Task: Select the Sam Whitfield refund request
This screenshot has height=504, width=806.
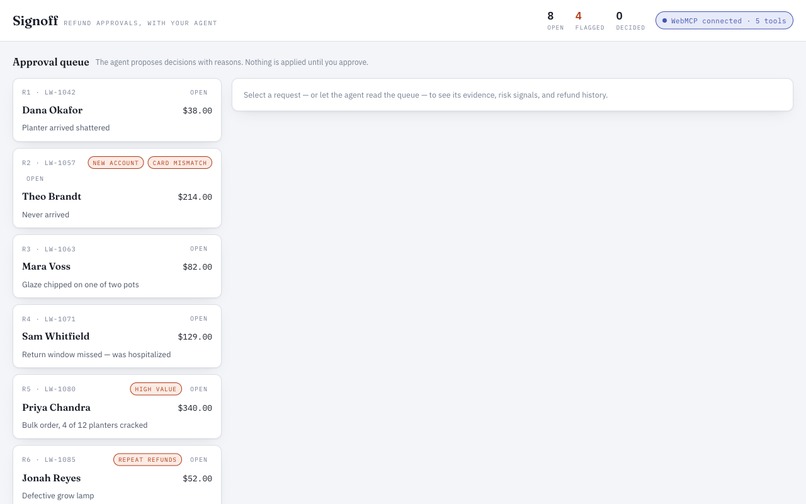Action: (117, 336)
